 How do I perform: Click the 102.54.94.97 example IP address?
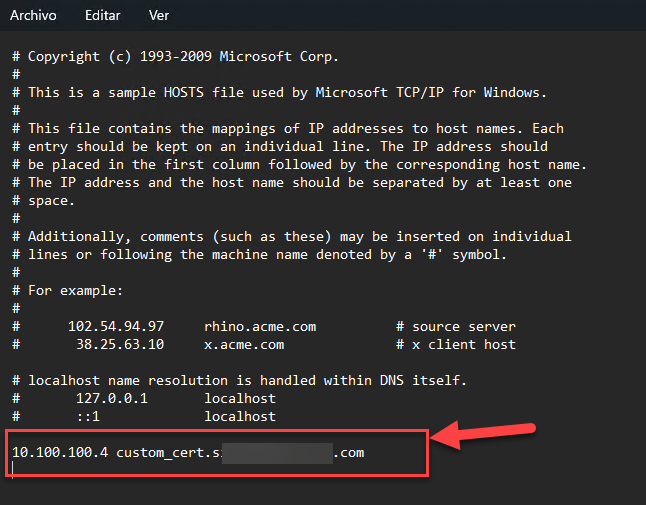(116, 327)
